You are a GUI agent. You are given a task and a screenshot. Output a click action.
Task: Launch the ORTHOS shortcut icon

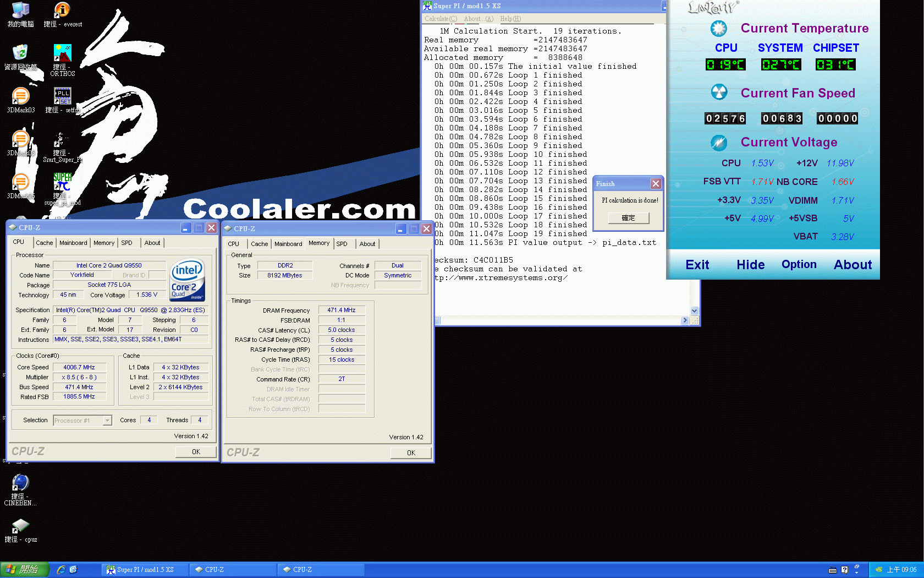(62, 53)
